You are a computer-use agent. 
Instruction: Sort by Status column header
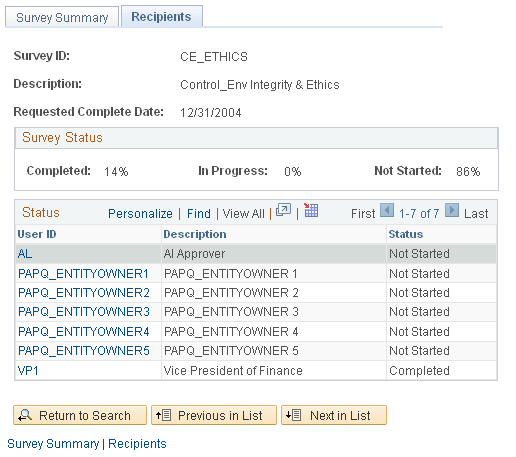pyautogui.click(x=406, y=234)
